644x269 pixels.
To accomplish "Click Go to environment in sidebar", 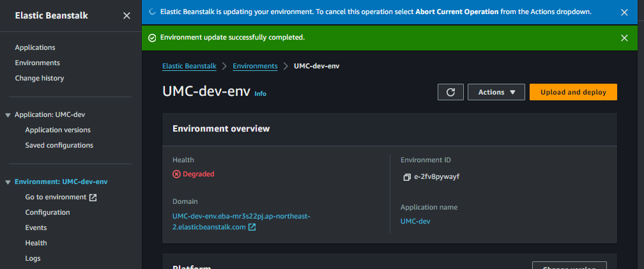I will coord(56,197).
